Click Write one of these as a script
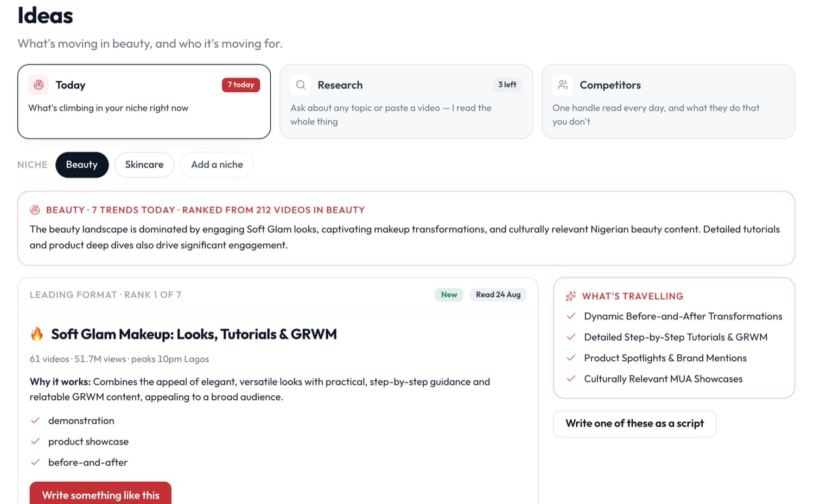 (635, 424)
